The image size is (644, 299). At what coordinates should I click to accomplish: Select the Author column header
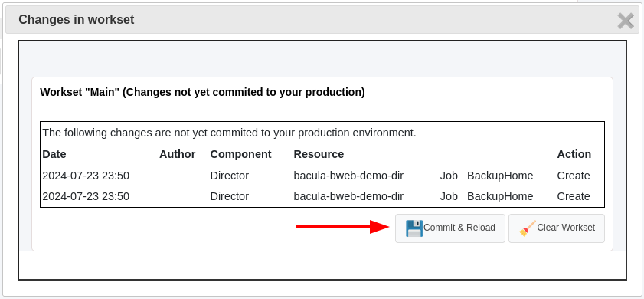click(178, 154)
